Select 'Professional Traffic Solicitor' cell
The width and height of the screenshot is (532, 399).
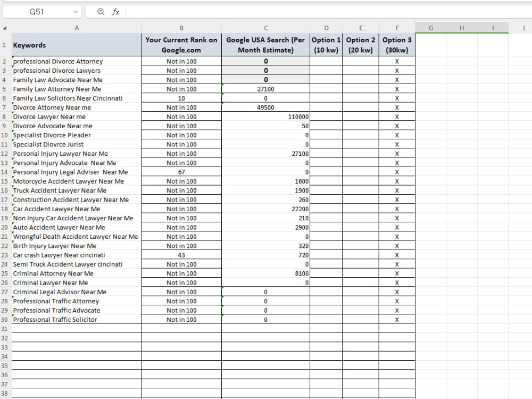77,319
